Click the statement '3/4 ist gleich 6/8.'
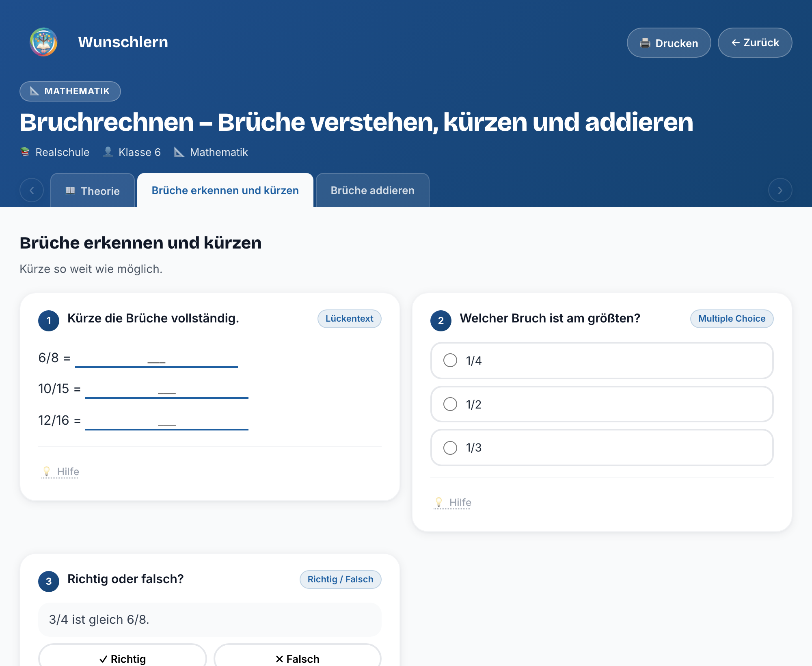The width and height of the screenshot is (812, 666). pyautogui.click(x=99, y=620)
